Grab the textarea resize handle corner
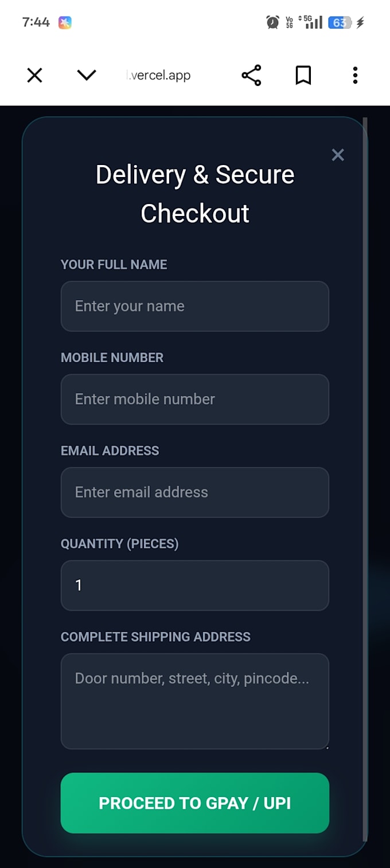The image size is (390, 868). coord(326,746)
